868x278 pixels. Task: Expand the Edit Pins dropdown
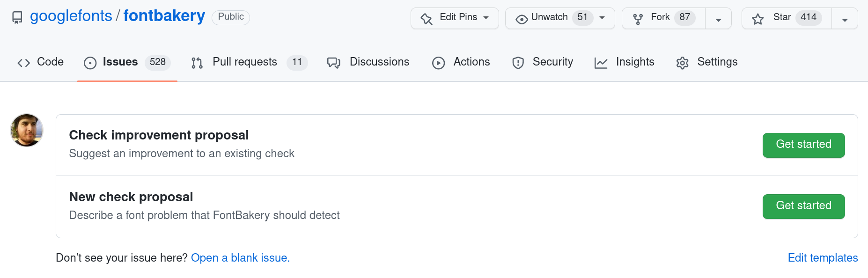coord(486,18)
